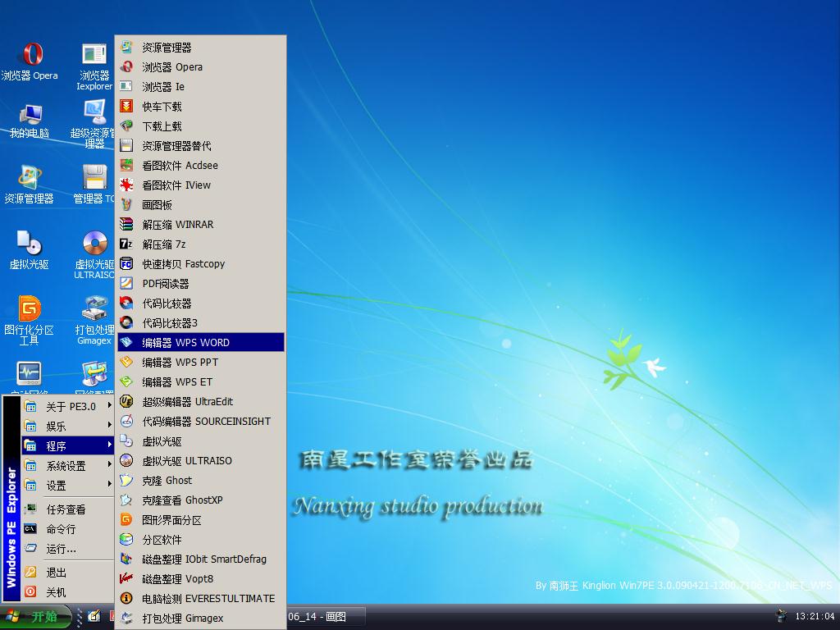Click the EVERESTULTIMATE info icon
The width and height of the screenshot is (840, 630).
[x=126, y=598]
